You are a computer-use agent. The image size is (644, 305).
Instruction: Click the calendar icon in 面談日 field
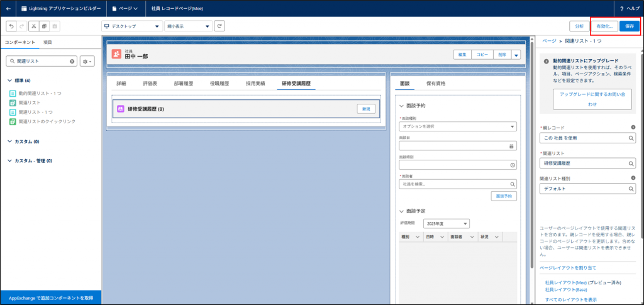click(x=511, y=145)
